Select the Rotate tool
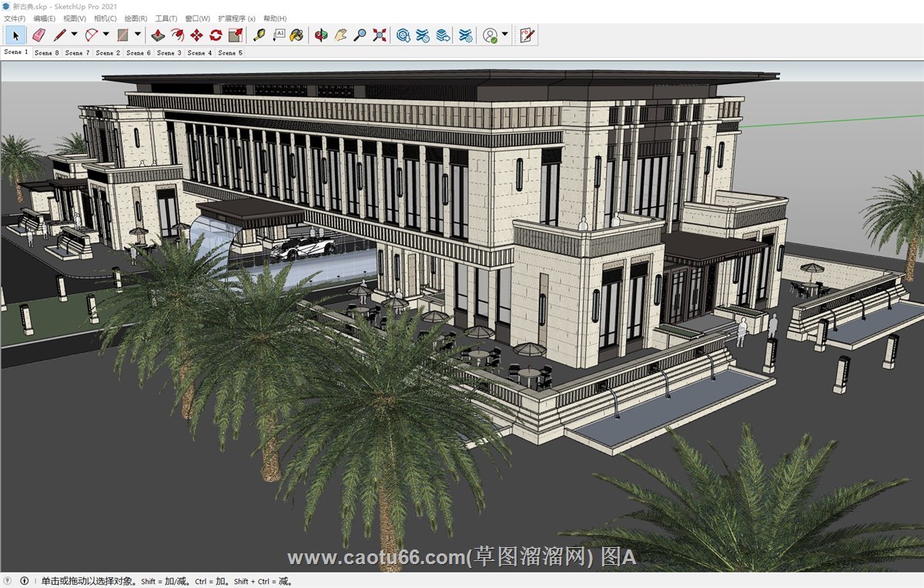Viewport: 924px width, 588px height. pos(216,35)
